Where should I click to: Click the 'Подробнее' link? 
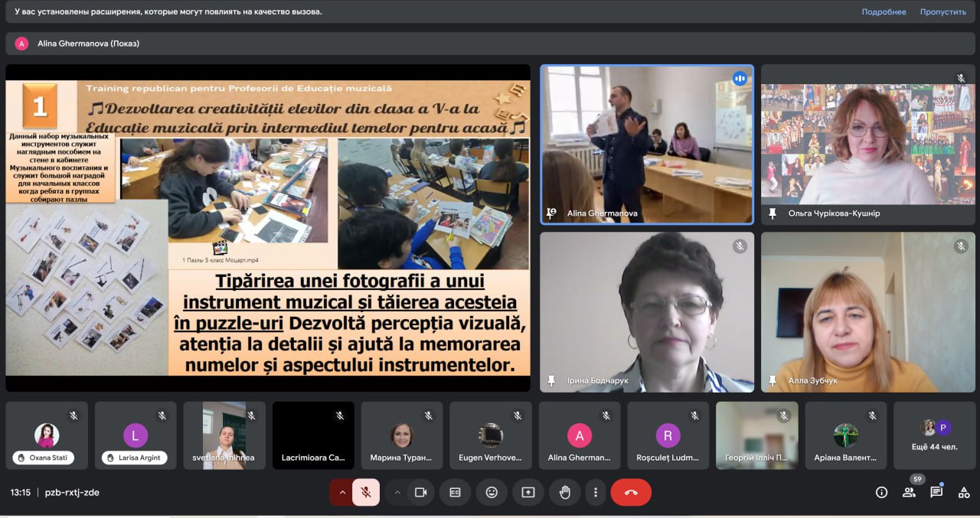[884, 11]
